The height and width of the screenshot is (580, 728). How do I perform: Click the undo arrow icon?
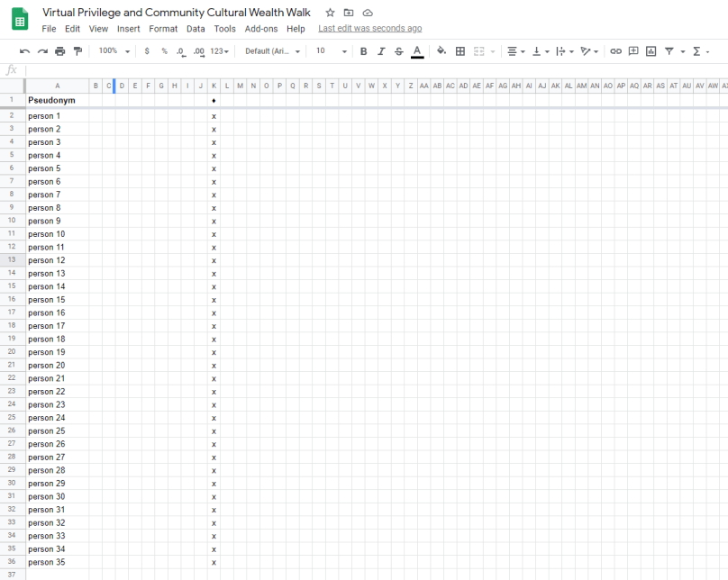[x=24, y=51]
